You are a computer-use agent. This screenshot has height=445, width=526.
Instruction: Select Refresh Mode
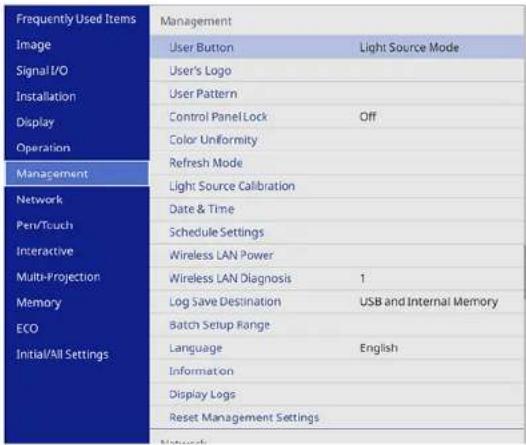pos(337,163)
